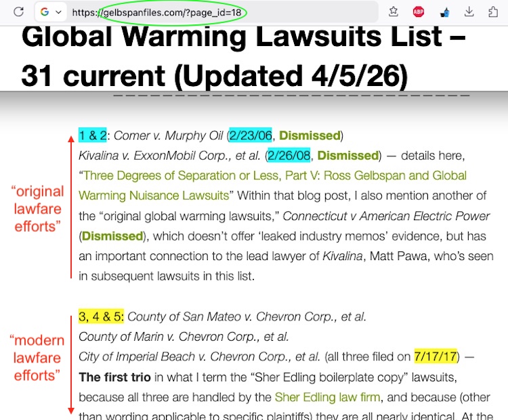Open the Adblock Plus extension icon
The width and height of the screenshot is (508, 420).
[419, 12]
